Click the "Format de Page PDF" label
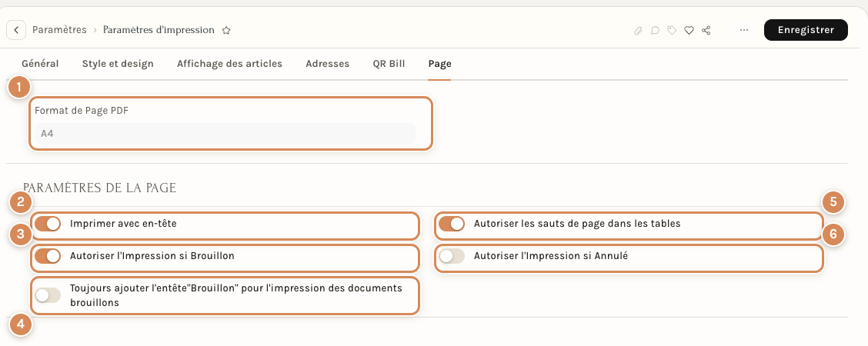 click(x=82, y=110)
